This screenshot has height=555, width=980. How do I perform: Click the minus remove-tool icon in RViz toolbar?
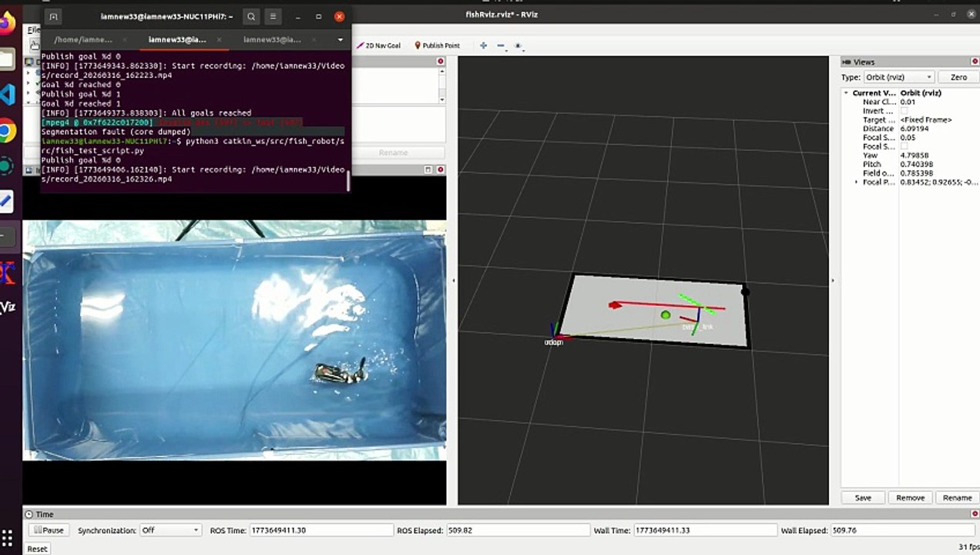pyautogui.click(x=500, y=45)
